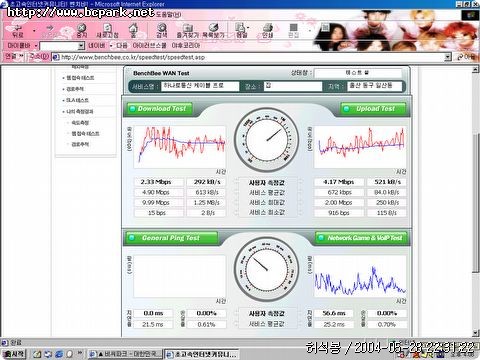Start the Upload Test button
480x360 pixels.
(x=373, y=109)
